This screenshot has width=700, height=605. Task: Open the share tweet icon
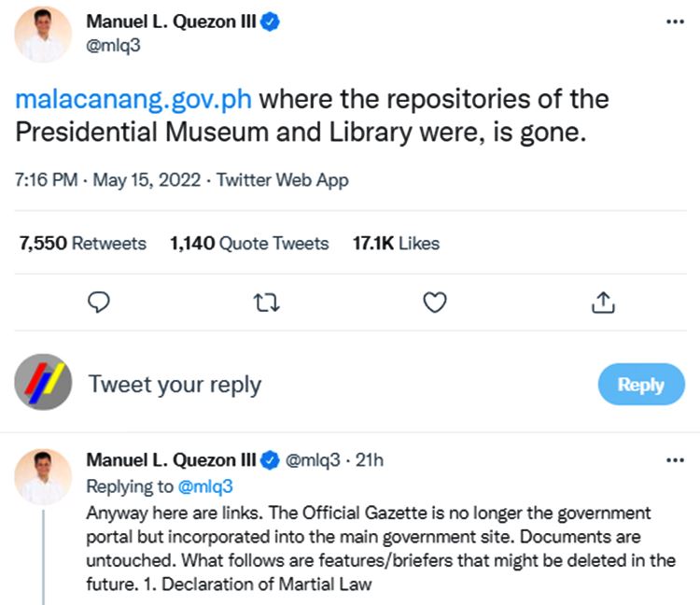tap(603, 302)
